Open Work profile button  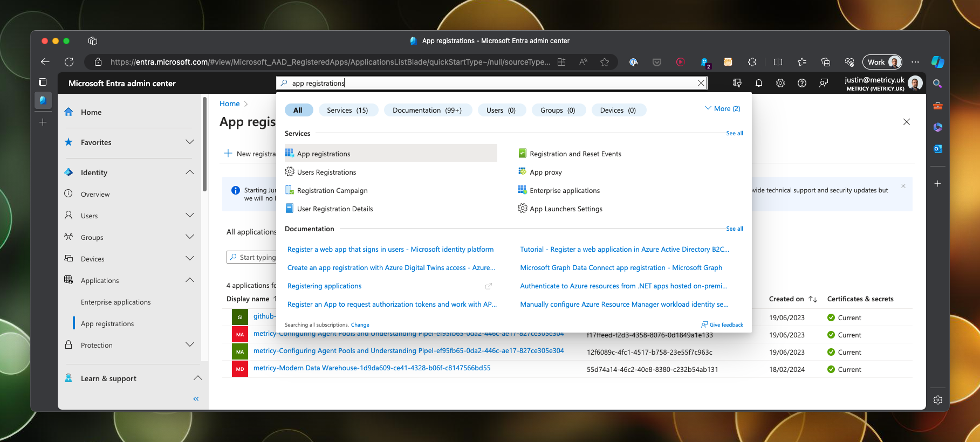point(882,62)
